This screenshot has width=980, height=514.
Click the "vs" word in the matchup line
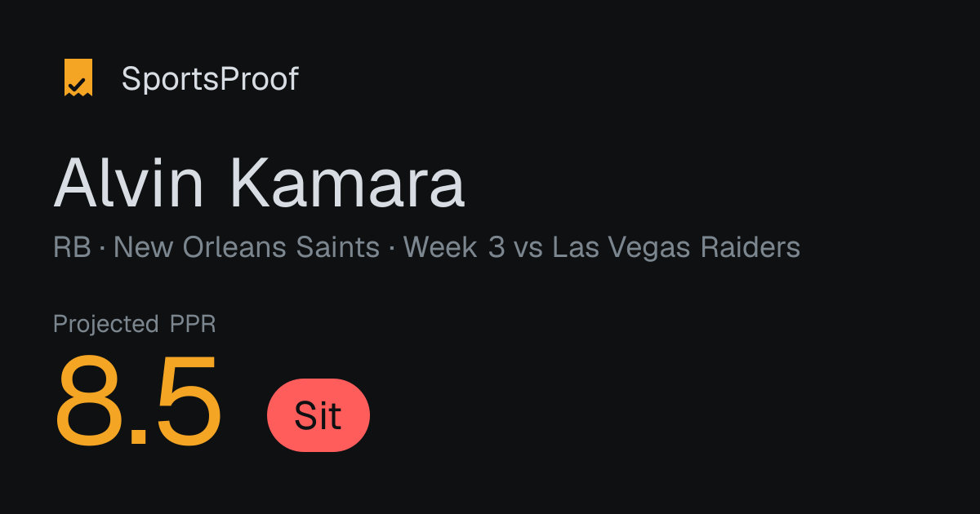pos(528,249)
